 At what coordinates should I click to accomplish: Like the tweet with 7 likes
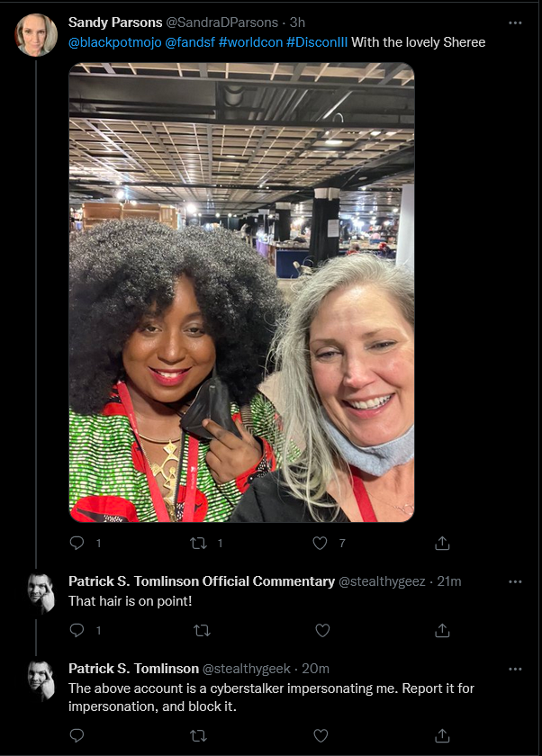point(320,543)
